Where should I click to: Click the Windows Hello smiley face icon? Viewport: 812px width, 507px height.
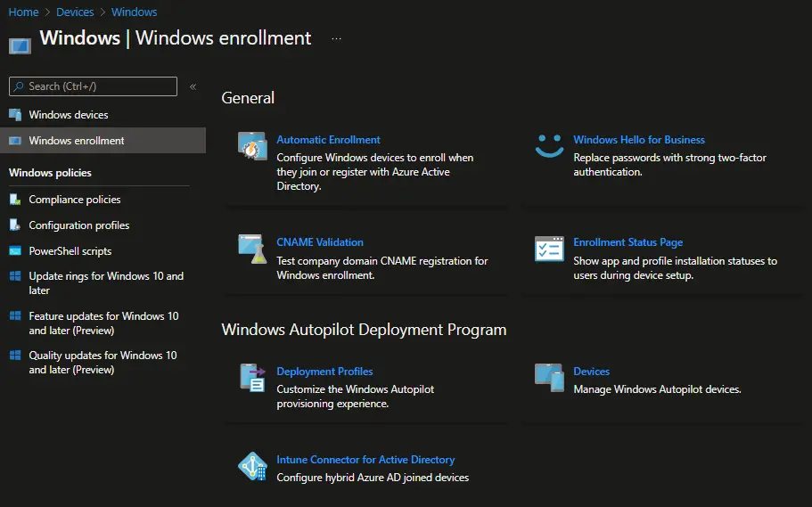point(549,146)
